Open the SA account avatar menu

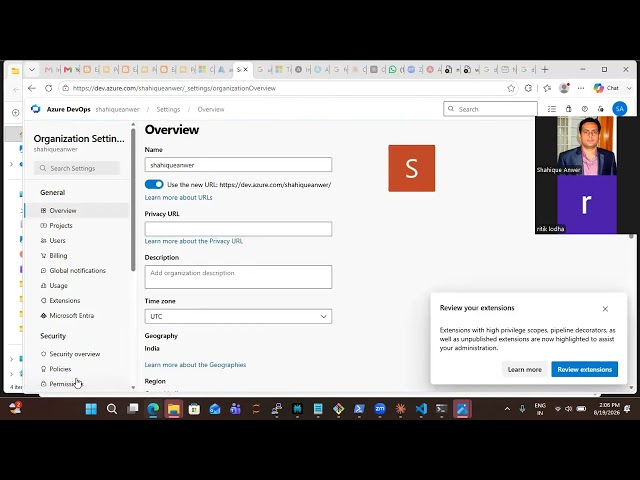pos(620,109)
